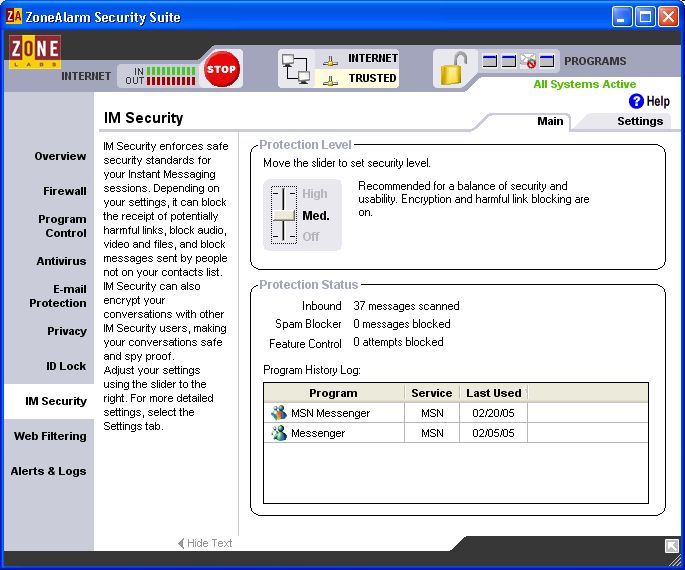Go to the Firewall section
Image resolution: width=685 pixels, height=570 pixels.
pos(65,191)
